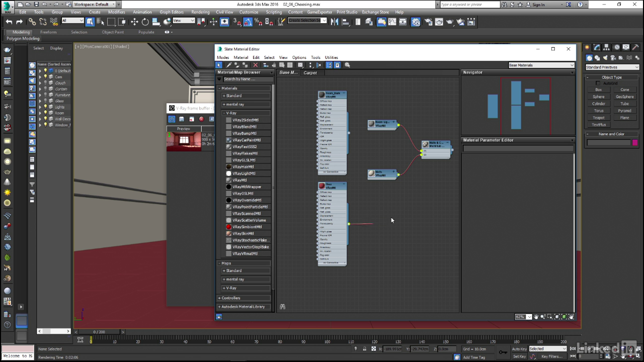
Task: Toggle visibility bulb for Curtain layer
Action: [45, 89]
